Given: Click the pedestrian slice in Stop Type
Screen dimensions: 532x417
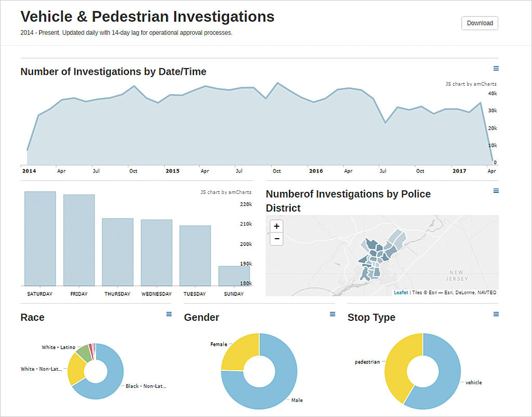Looking at the screenshot, I should 396,364.
